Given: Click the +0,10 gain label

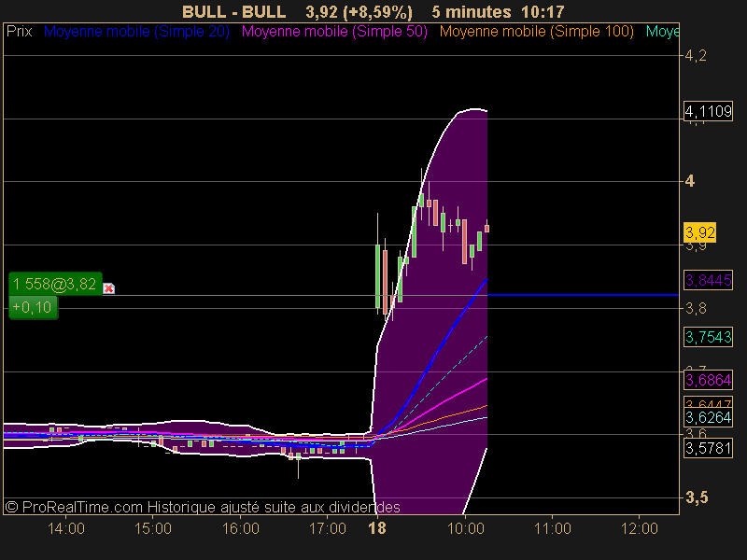Looking at the screenshot, I should (x=33, y=307).
